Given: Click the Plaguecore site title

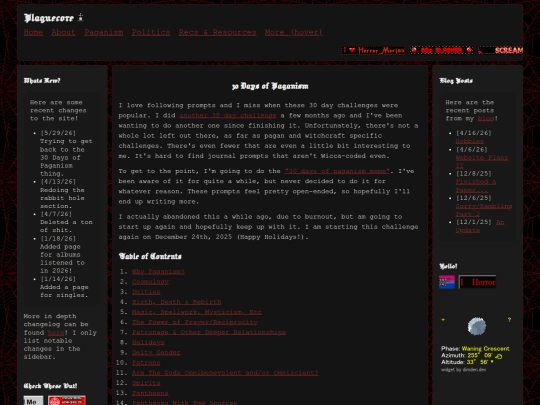Looking at the screenshot, I should coord(49,18).
